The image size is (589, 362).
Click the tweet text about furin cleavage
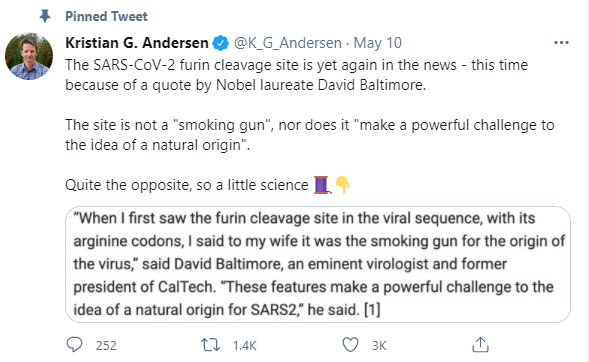[x=296, y=75]
